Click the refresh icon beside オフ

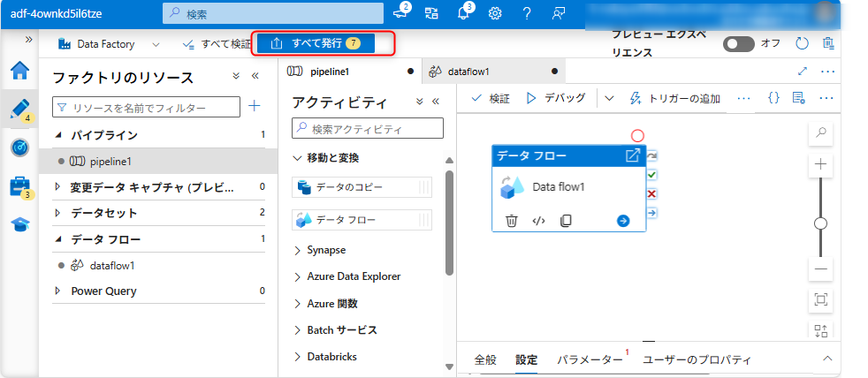click(x=801, y=44)
